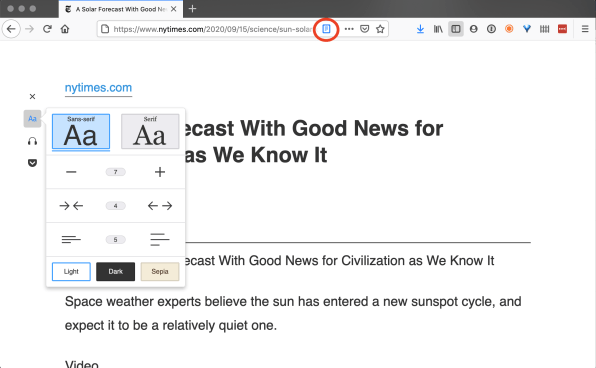The width and height of the screenshot is (596, 368).
Task: Select the A Solar Forecast tab
Action: 120,9
